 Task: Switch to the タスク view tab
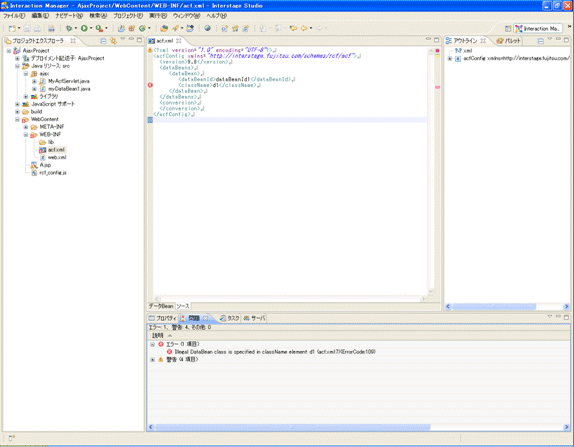click(x=230, y=319)
